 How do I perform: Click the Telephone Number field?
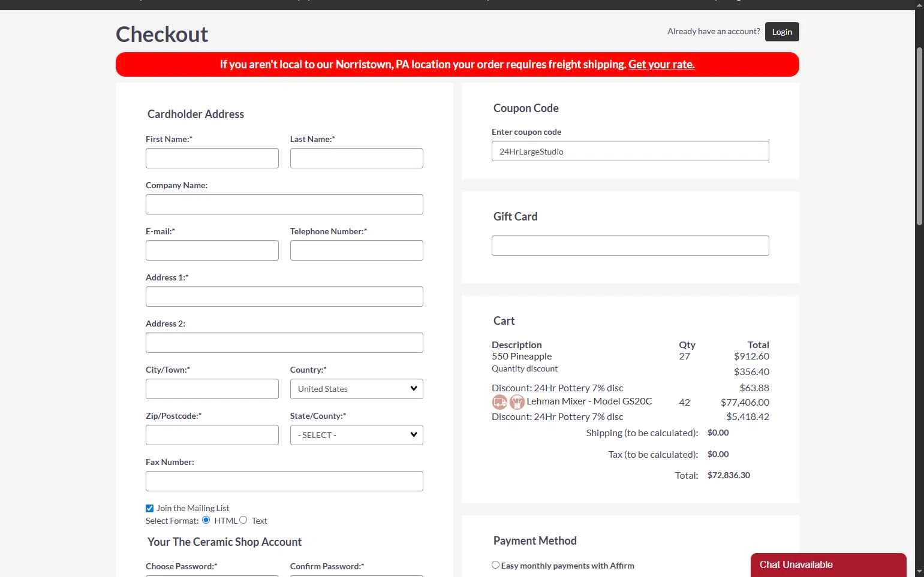click(356, 250)
